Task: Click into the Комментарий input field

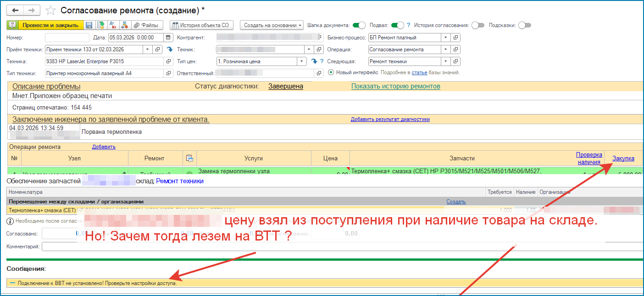Action: (321, 247)
